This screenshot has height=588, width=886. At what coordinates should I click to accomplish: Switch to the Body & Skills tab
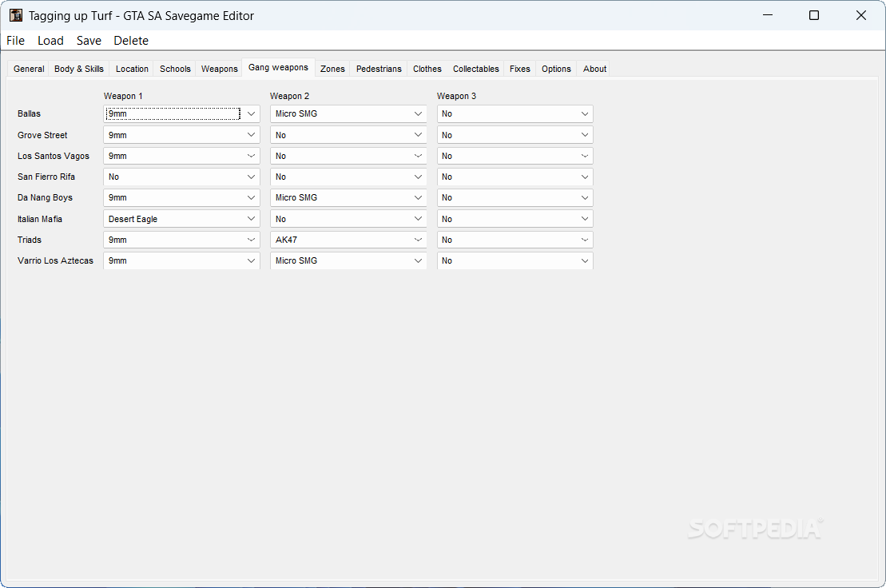tap(79, 69)
